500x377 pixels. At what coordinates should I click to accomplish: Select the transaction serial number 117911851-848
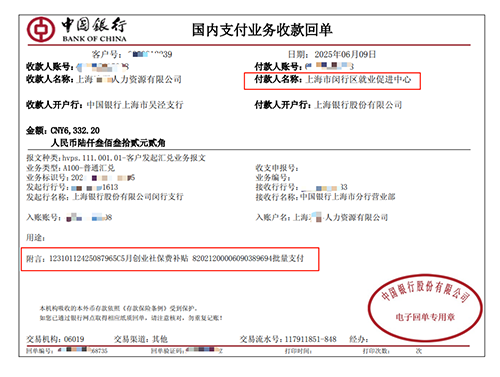tap(311, 339)
